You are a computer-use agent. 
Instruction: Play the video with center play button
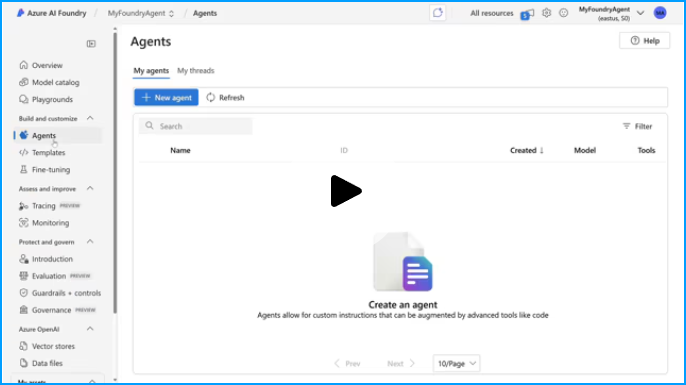tap(346, 191)
